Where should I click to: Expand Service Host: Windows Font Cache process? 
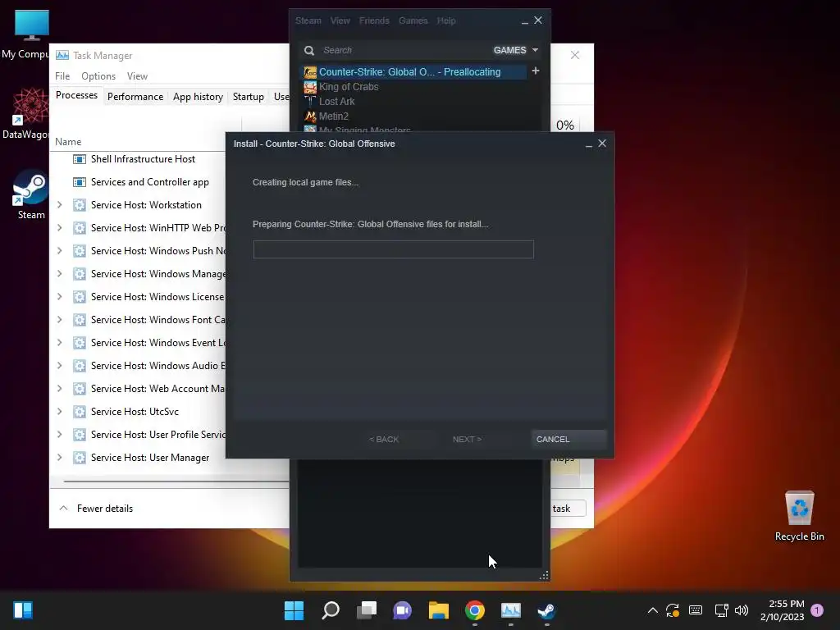click(60, 320)
